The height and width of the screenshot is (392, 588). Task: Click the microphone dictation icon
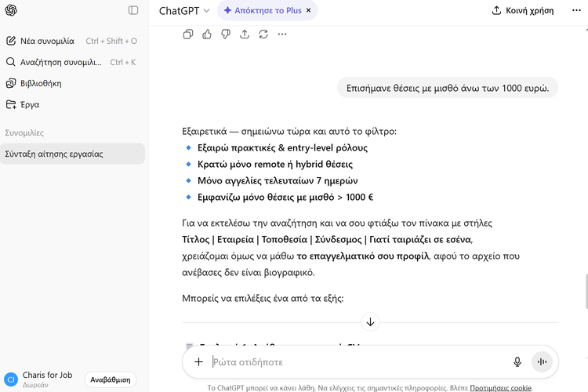point(517,362)
